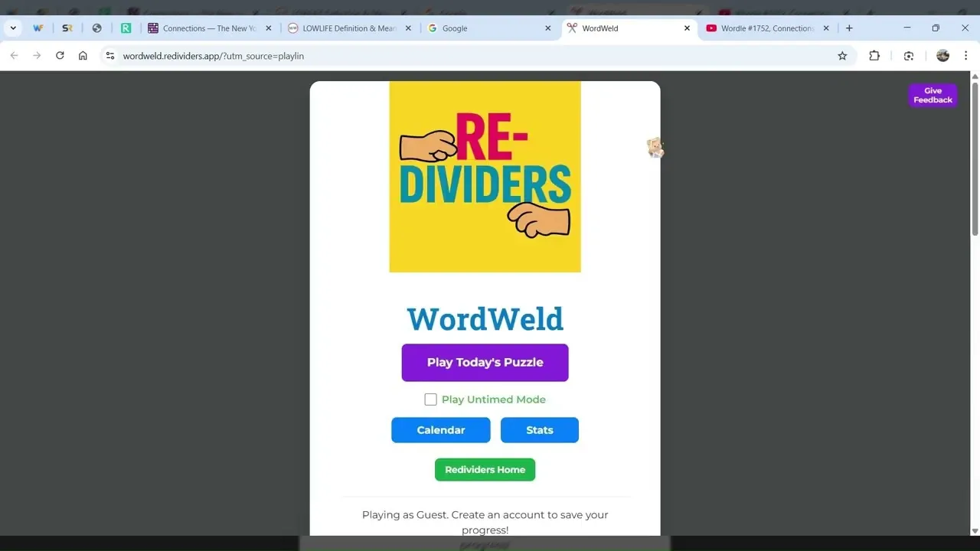Image resolution: width=980 pixels, height=551 pixels.
Task: Switch to the pinned green R tab
Action: click(x=126, y=28)
